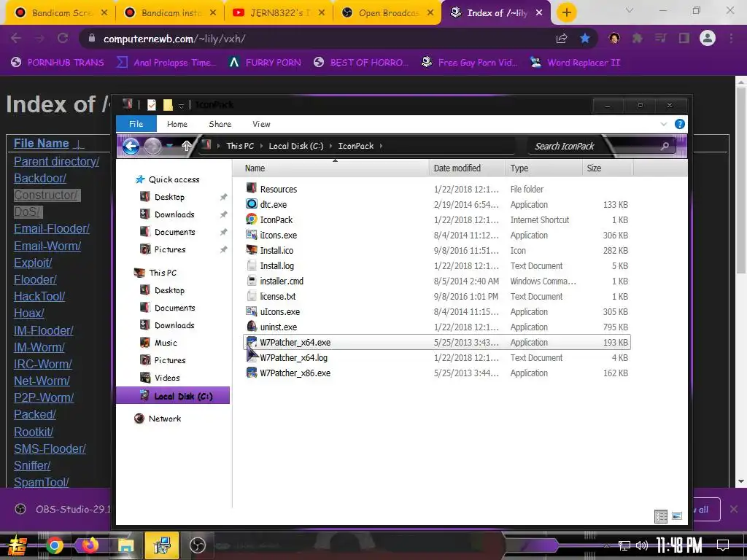
Task: Select the IconPack Chrome shortcut icon
Action: click(x=252, y=219)
